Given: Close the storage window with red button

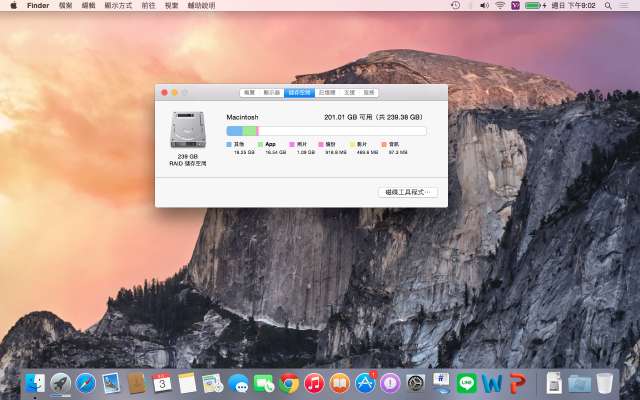Looking at the screenshot, I should (164, 93).
